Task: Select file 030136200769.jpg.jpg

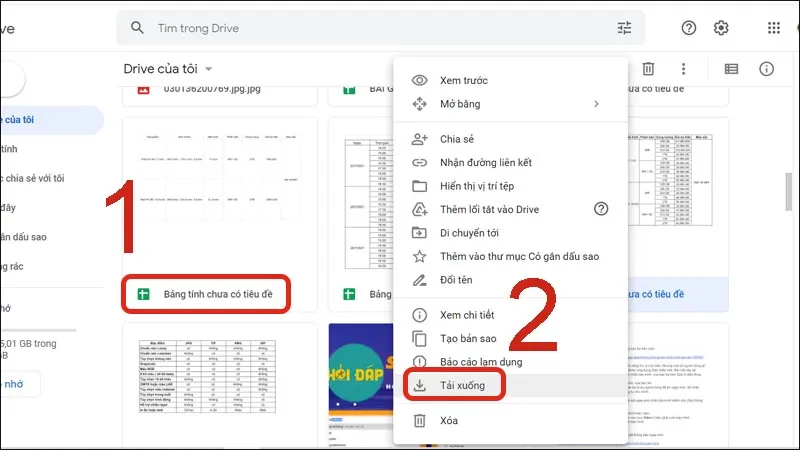Action: click(x=212, y=90)
